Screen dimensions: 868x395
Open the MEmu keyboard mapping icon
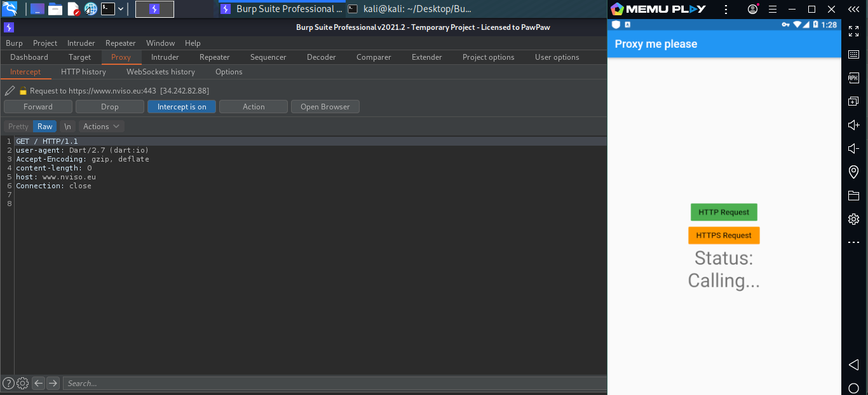853,55
